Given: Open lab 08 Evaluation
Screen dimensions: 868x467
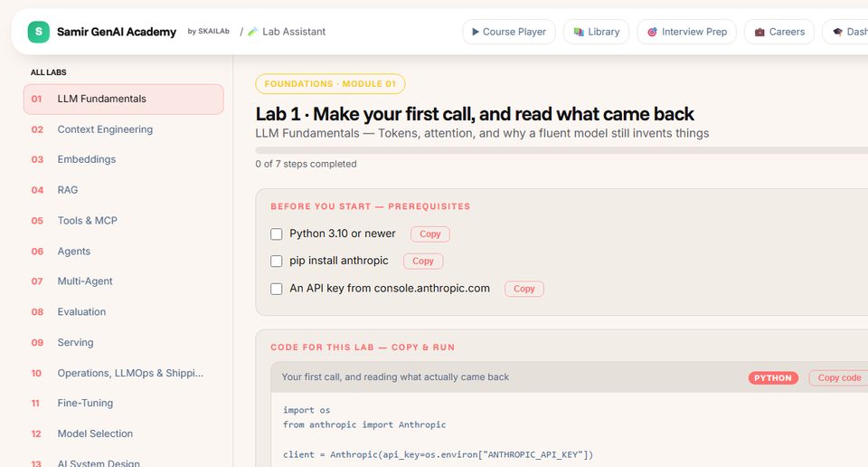Looking at the screenshot, I should [x=124, y=312].
